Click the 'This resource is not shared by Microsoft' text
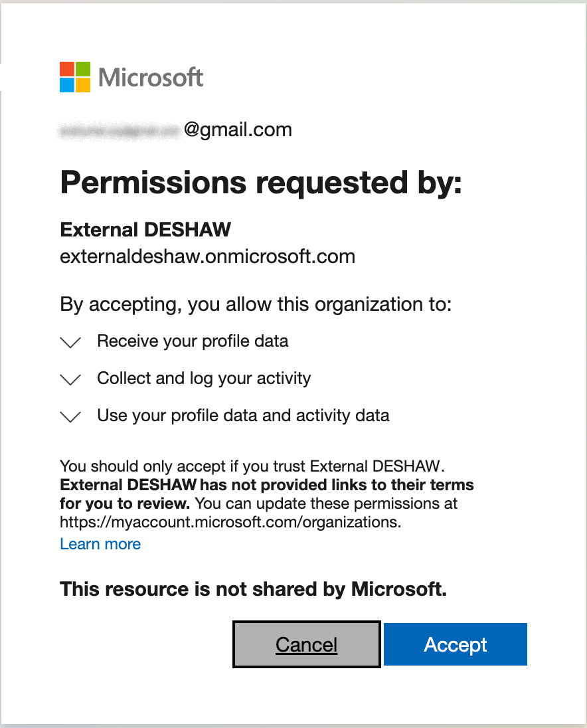The height and width of the screenshot is (728, 587). (x=254, y=589)
